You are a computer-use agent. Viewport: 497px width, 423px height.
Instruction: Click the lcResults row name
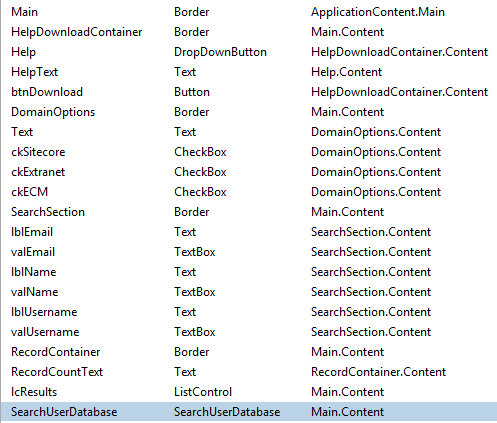click(x=34, y=392)
